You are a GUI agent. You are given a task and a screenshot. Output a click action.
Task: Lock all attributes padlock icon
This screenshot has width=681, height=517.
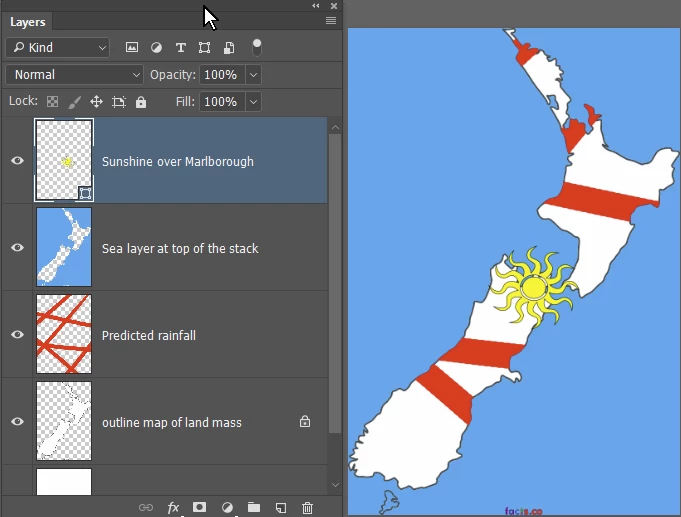coord(141,102)
